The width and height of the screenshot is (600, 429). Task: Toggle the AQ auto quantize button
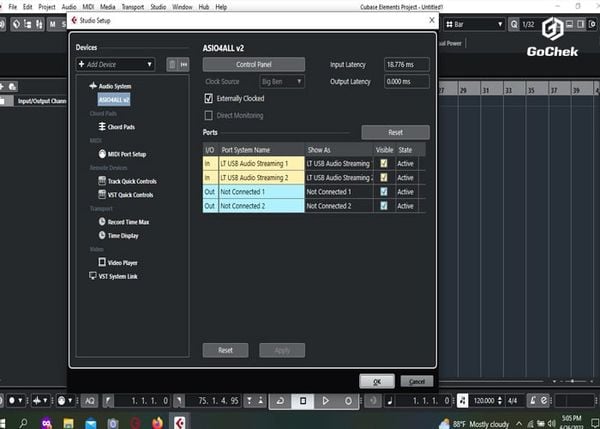[x=90, y=401]
